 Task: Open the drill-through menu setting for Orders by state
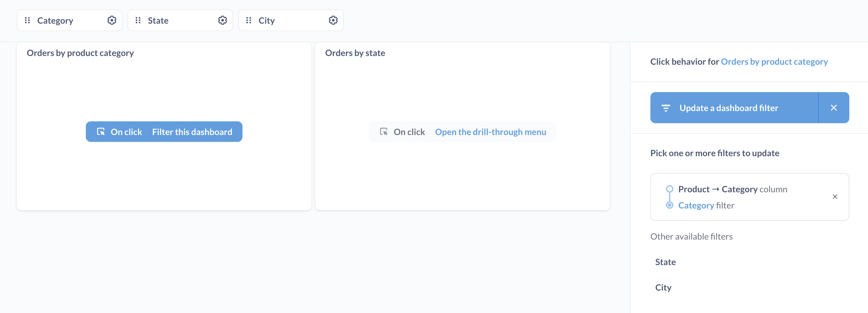click(x=491, y=132)
